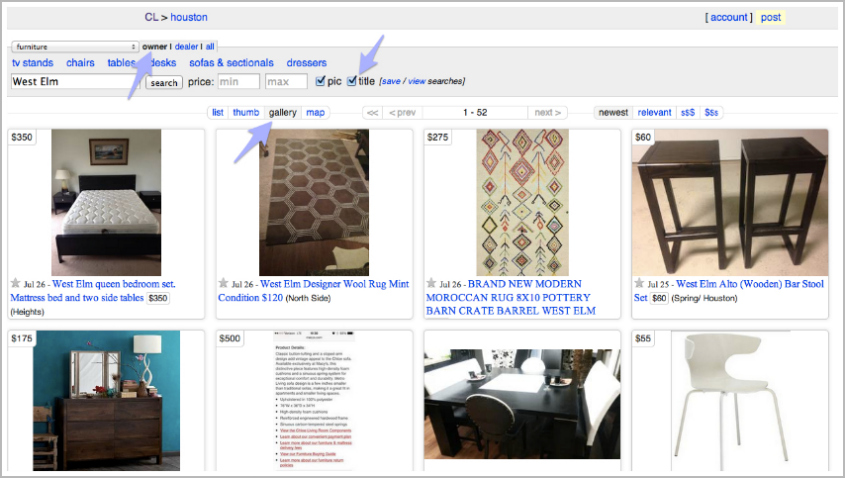Screen dimensions: 845x478
Task: Open West Elm Designer Wool Rug title link
Action: coord(314,290)
